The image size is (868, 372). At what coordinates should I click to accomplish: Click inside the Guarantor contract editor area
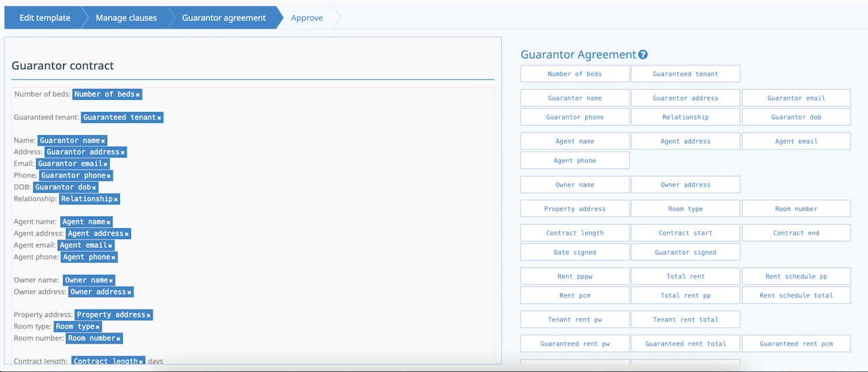253,224
